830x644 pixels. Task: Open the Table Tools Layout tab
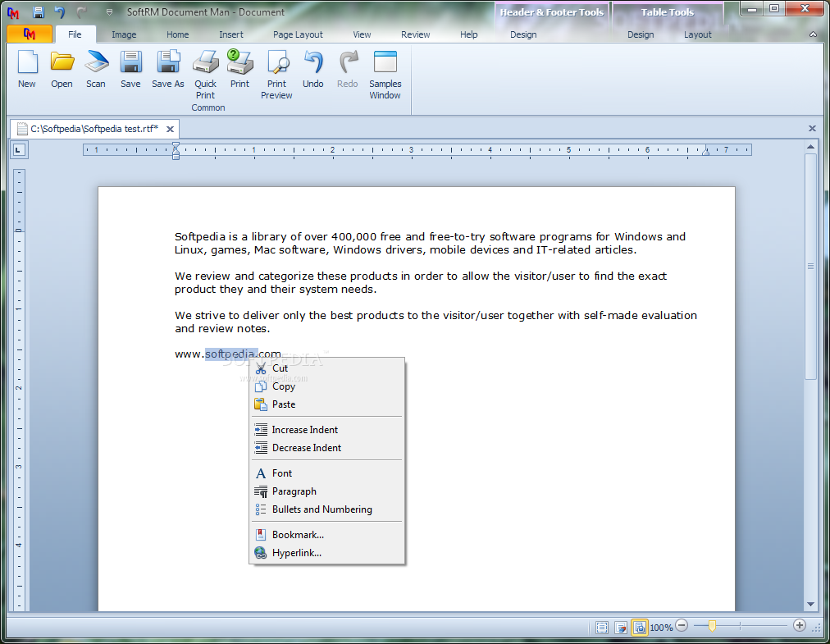(x=698, y=34)
